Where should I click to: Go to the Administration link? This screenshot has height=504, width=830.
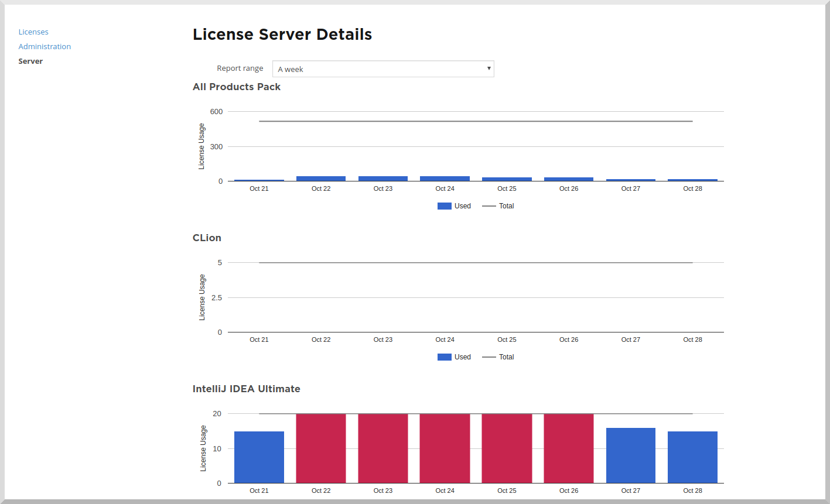(x=45, y=46)
